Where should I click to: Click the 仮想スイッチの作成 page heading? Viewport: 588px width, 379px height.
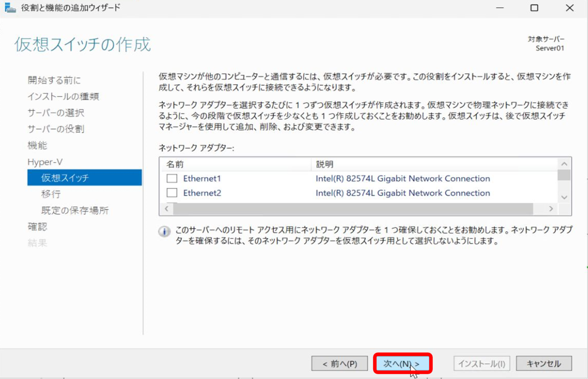coord(82,44)
